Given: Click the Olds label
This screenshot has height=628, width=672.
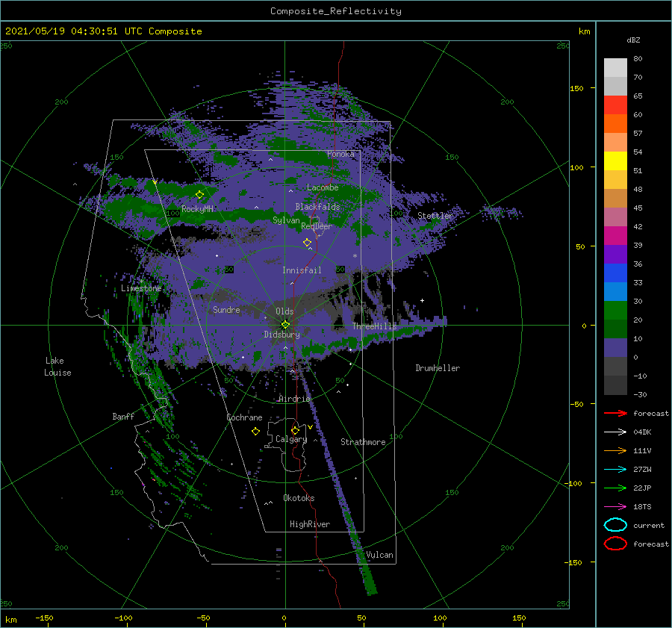Looking at the screenshot, I should point(284,311).
